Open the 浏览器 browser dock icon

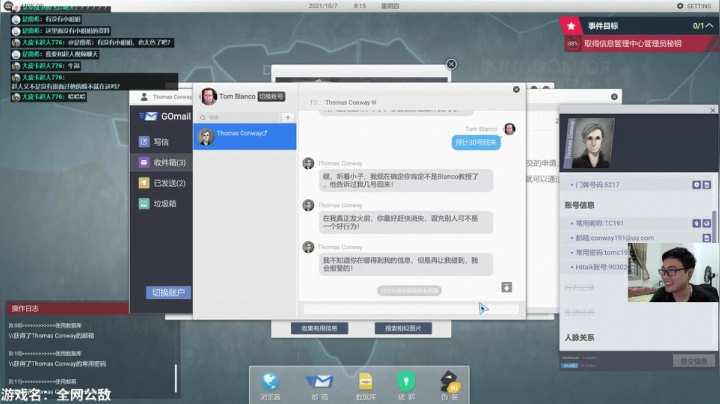pyautogui.click(x=270, y=386)
